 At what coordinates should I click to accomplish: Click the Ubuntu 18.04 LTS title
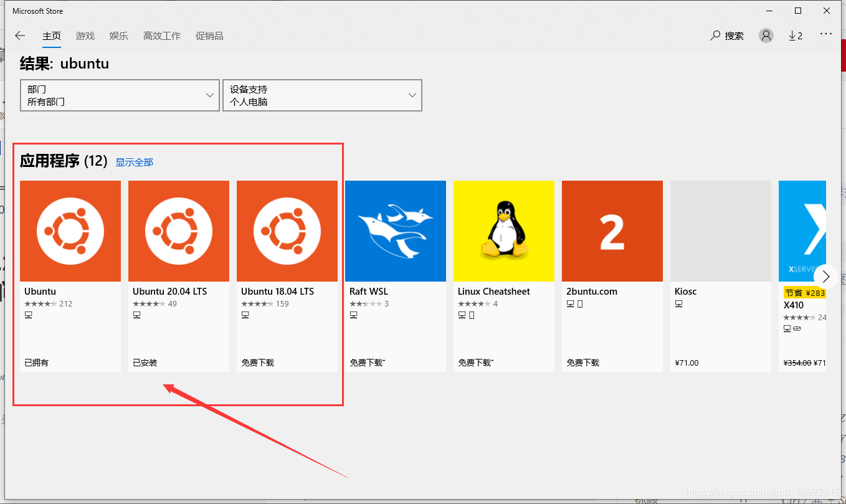pyautogui.click(x=277, y=292)
